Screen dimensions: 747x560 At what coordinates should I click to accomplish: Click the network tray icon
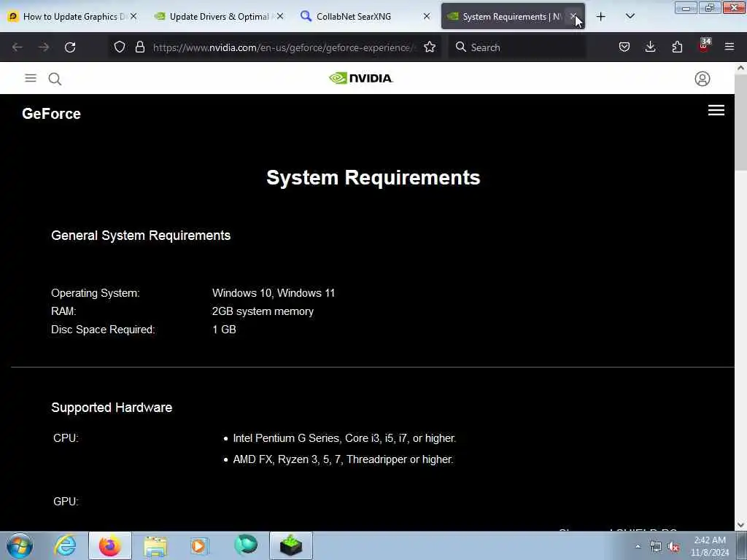tap(656, 547)
